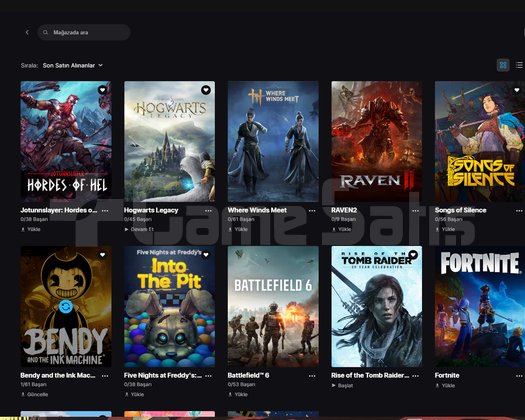Click the back arrow beside the search bar

pos(27,32)
